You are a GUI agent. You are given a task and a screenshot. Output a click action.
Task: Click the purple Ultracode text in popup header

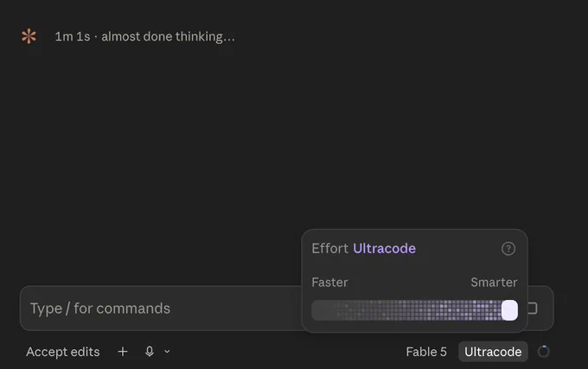pyautogui.click(x=385, y=248)
